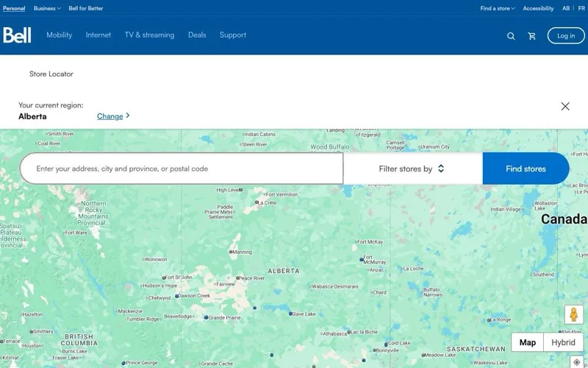Click the ALBERTA map label
The width and height of the screenshot is (588, 368).
284,271
